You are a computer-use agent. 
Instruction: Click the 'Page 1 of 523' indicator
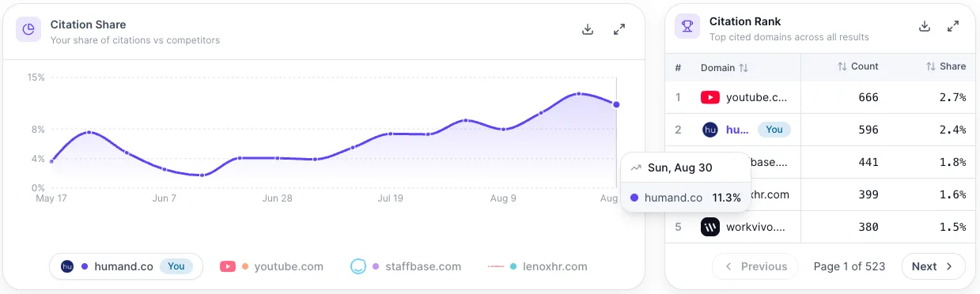[849, 266]
